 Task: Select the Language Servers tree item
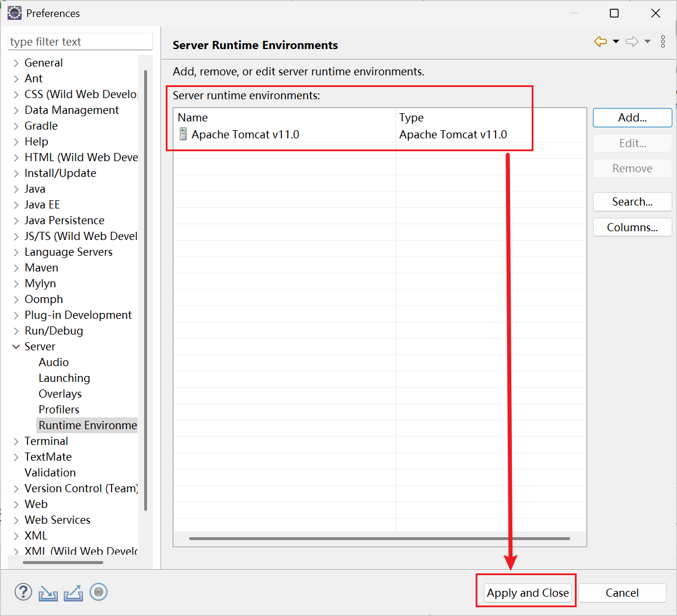68,252
